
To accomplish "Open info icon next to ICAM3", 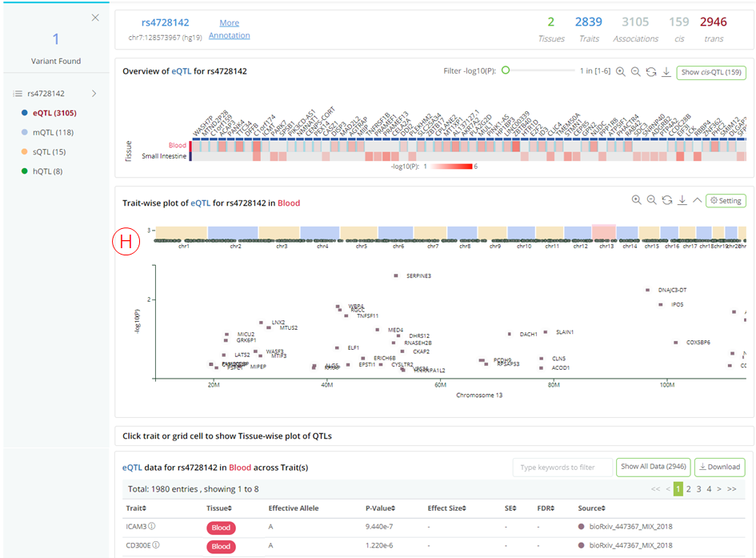I will click(152, 526).
